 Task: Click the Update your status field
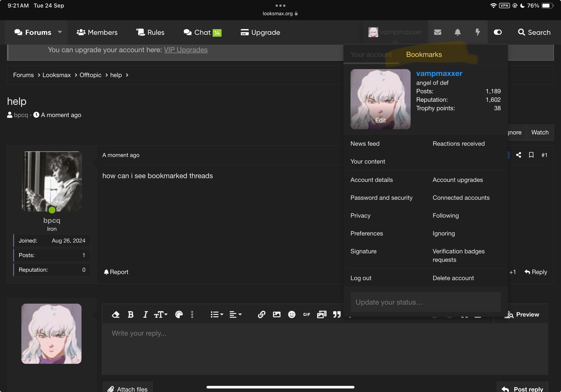tap(425, 302)
